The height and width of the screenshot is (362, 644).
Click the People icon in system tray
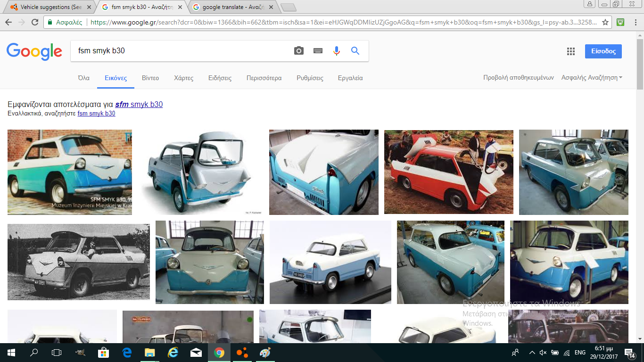tap(515, 352)
